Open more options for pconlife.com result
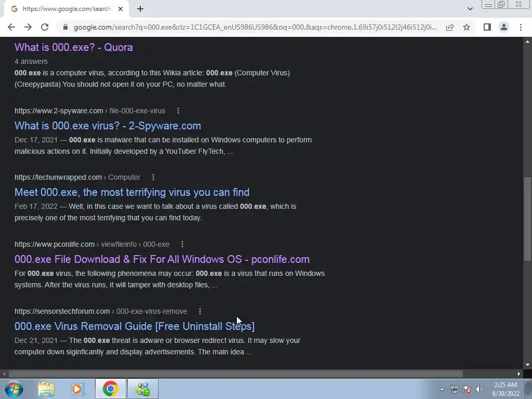Image resolution: width=532 pixels, height=399 pixels. pos(182,244)
